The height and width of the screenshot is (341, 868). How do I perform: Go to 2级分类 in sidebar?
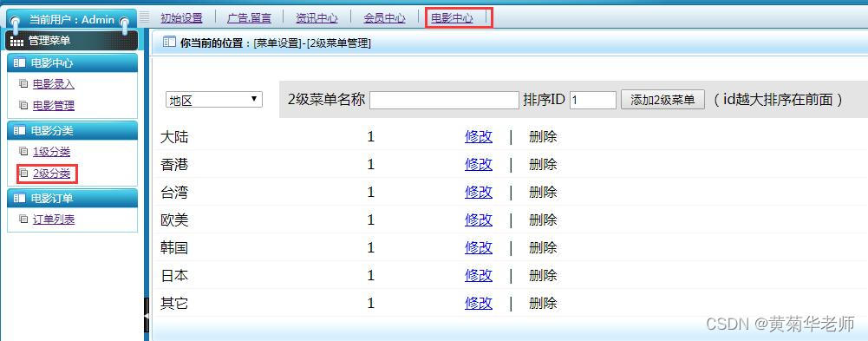51,174
